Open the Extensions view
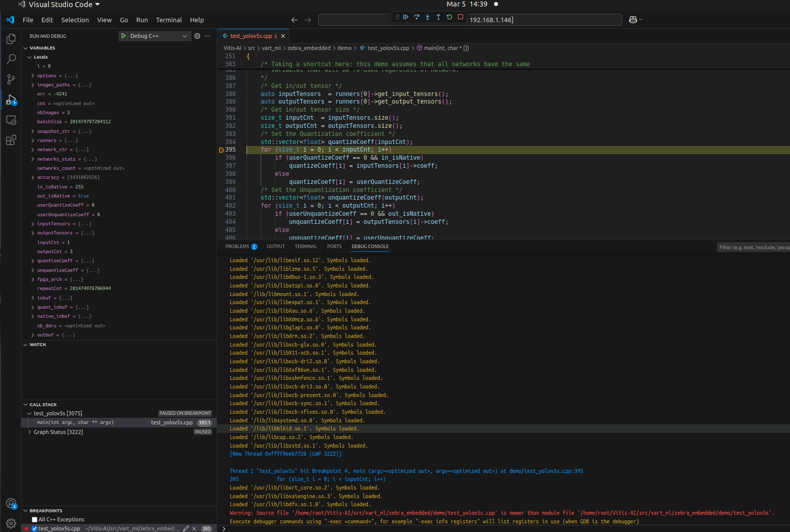Image resolution: width=790 pixels, height=532 pixels. click(11, 140)
